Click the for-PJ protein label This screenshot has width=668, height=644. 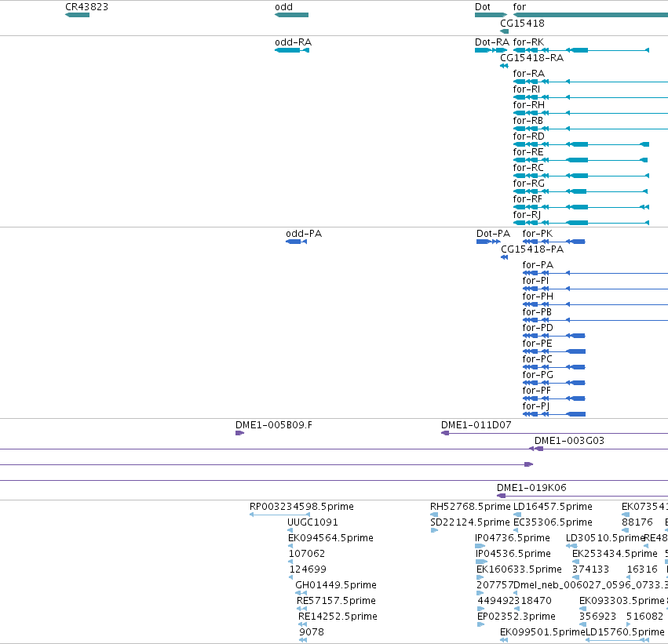(535, 406)
